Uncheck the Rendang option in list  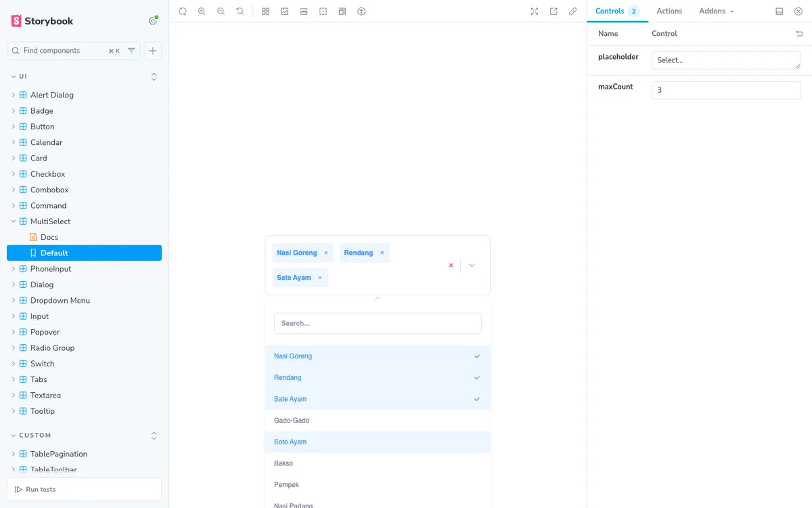378,378
